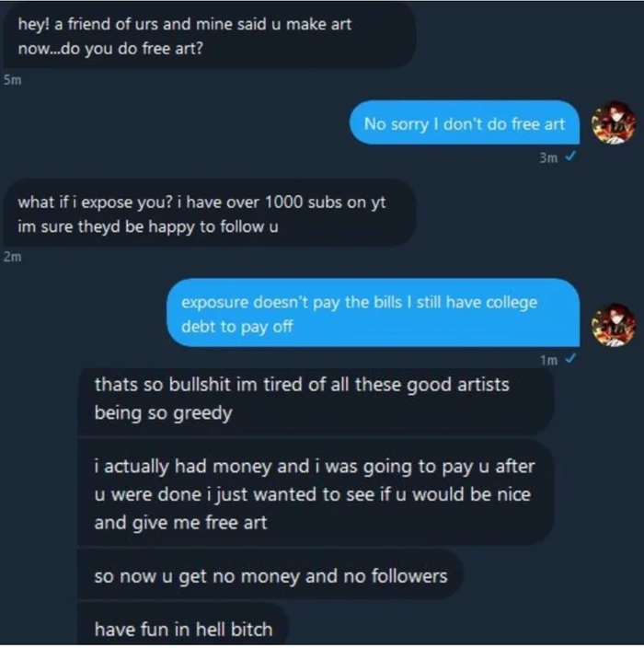Click the 1m timestamp
Viewport: 644px width, 648px height.
[548, 361]
